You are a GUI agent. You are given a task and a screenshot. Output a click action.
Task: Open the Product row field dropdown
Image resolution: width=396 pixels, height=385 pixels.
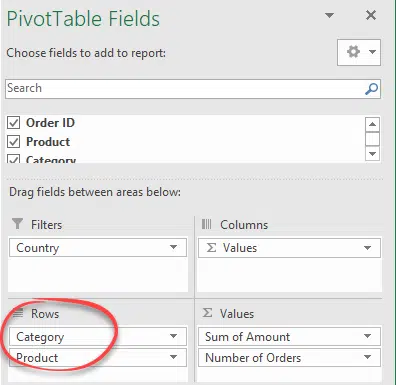pyautogui.click(x=173, y=357)
